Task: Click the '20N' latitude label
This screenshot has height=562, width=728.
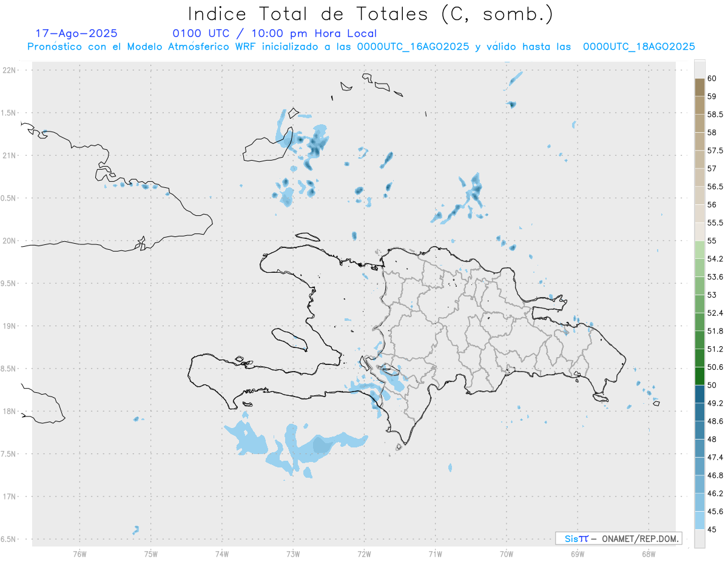Action: [10, 241]
